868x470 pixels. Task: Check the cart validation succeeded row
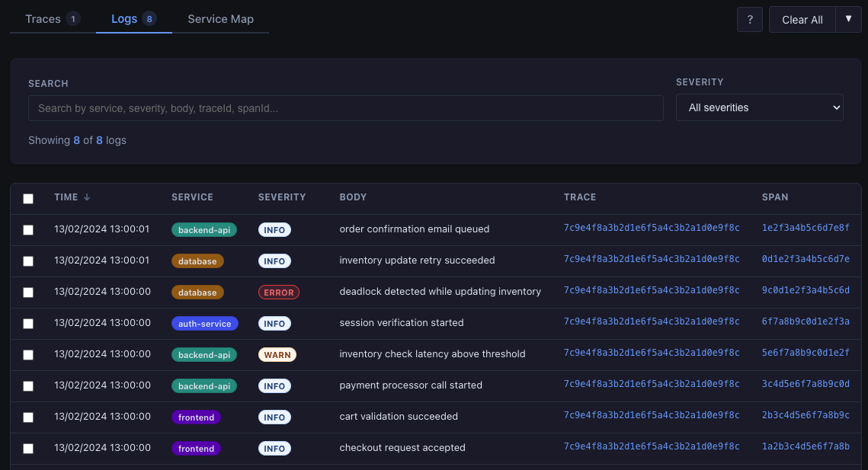28,417
